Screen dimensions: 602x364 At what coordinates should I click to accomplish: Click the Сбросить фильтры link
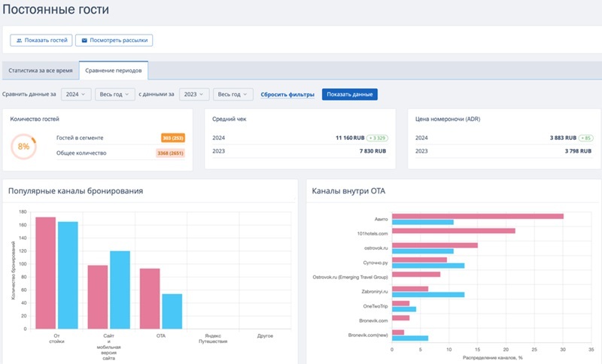coord(287,94)
